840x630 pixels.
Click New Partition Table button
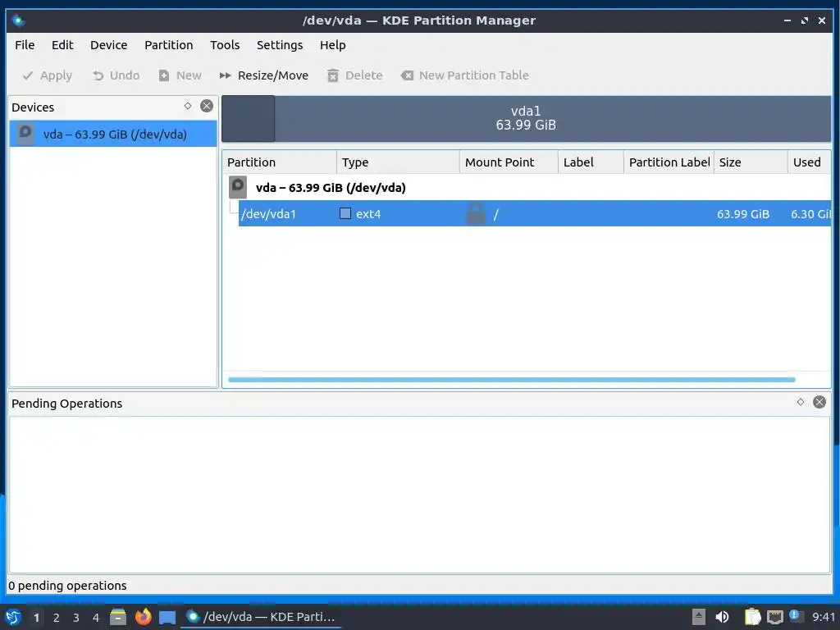point(464,75)
